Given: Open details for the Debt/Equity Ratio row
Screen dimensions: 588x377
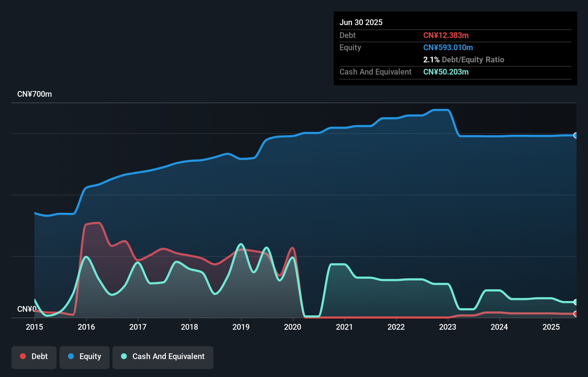Looking at the screenshot, I should [x=463, y=59].
